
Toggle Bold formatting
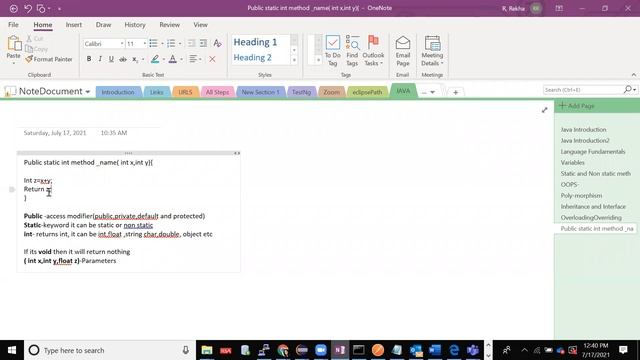[89, 59]
